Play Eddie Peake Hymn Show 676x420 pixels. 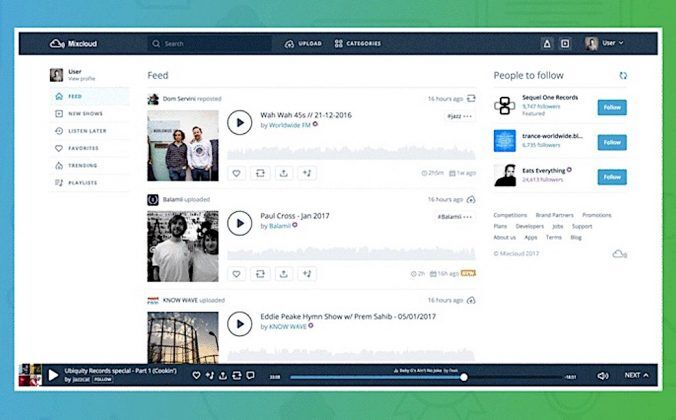240,324
